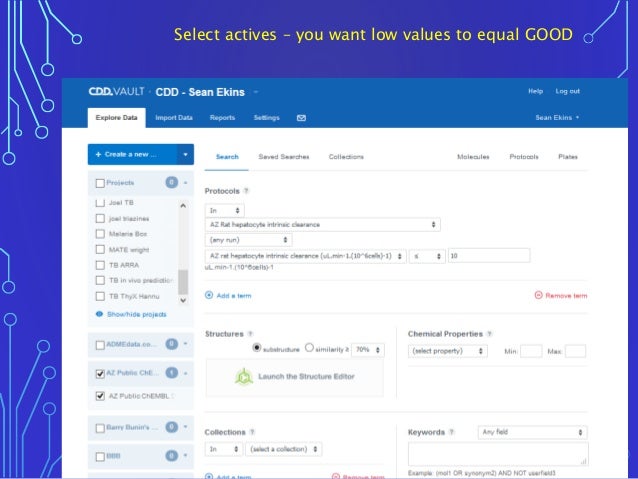Check the TB in vivo prediction project
The width and height of the screenshot is (638, 479).
pyautogui.click(x=100, y=280)
